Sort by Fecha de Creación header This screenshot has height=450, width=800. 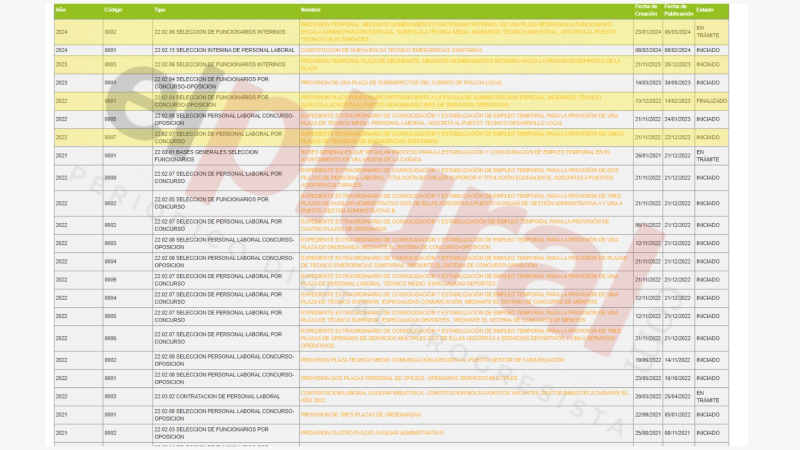point(646,9)
